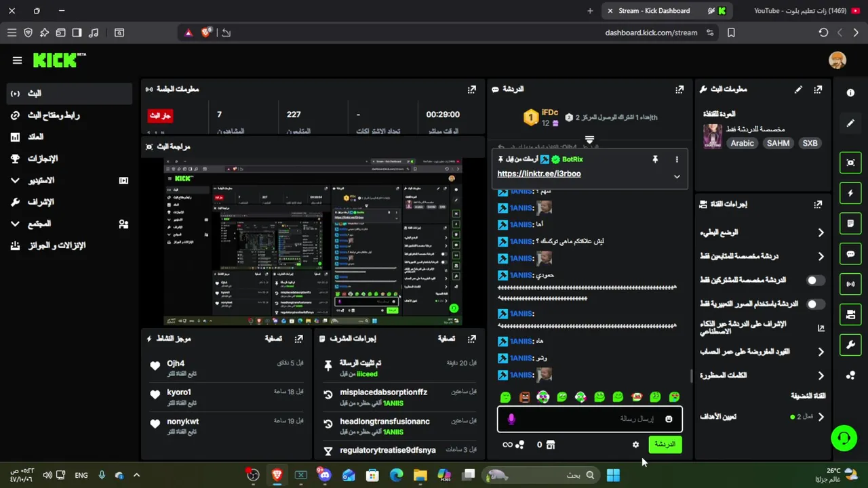Open the user profile avatar menu
868x488 pixels.
coord(837,60)
